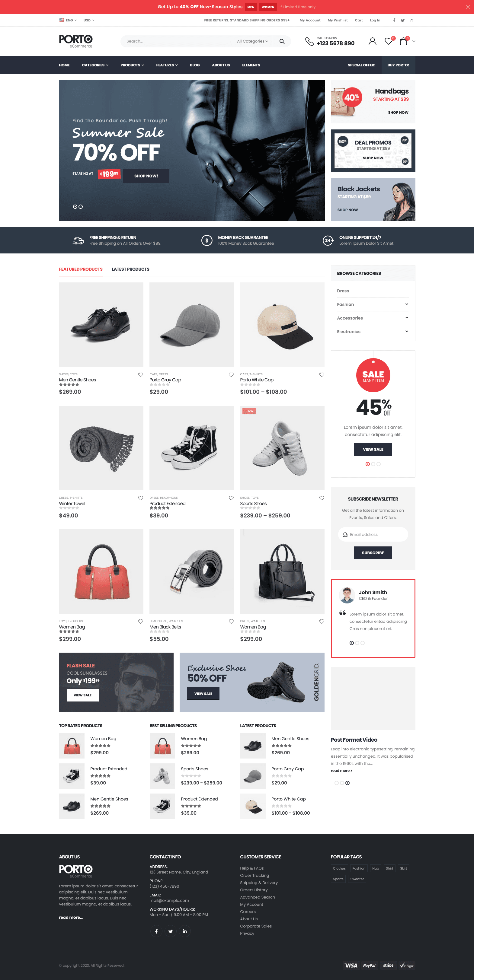Select third testimonial carousel dot

coord(364,646)
